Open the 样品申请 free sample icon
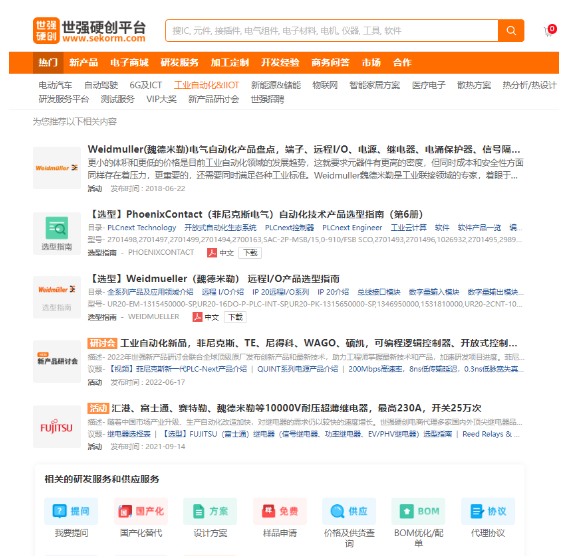Image resolution: width=562 pixels, height=559 pixels. [x=280, y=511]
